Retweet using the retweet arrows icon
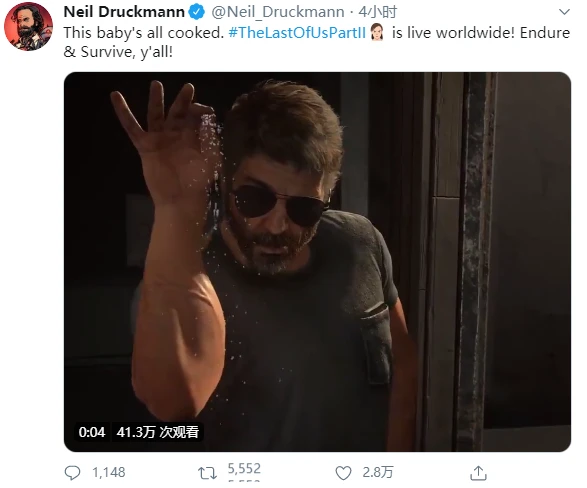This screenshot has width=587, height=488. [207, 473]
